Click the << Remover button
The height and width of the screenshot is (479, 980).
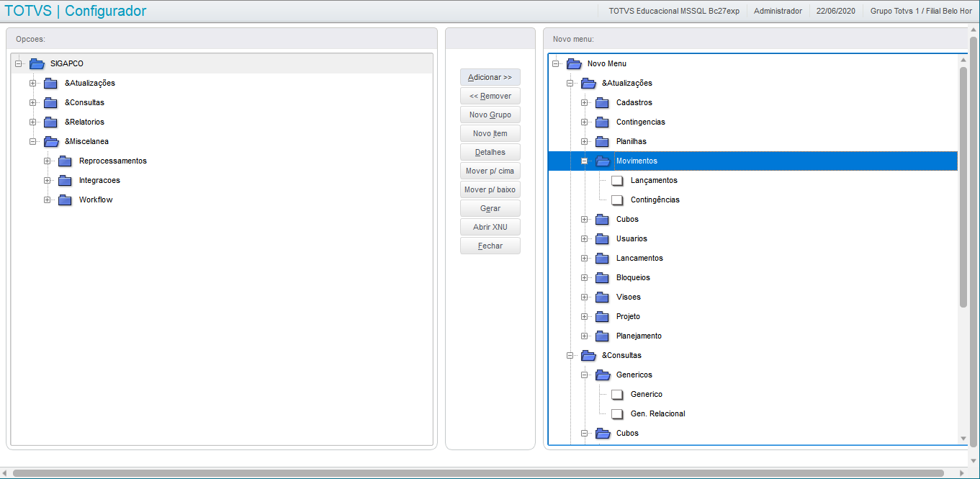(x=490, y=96)
